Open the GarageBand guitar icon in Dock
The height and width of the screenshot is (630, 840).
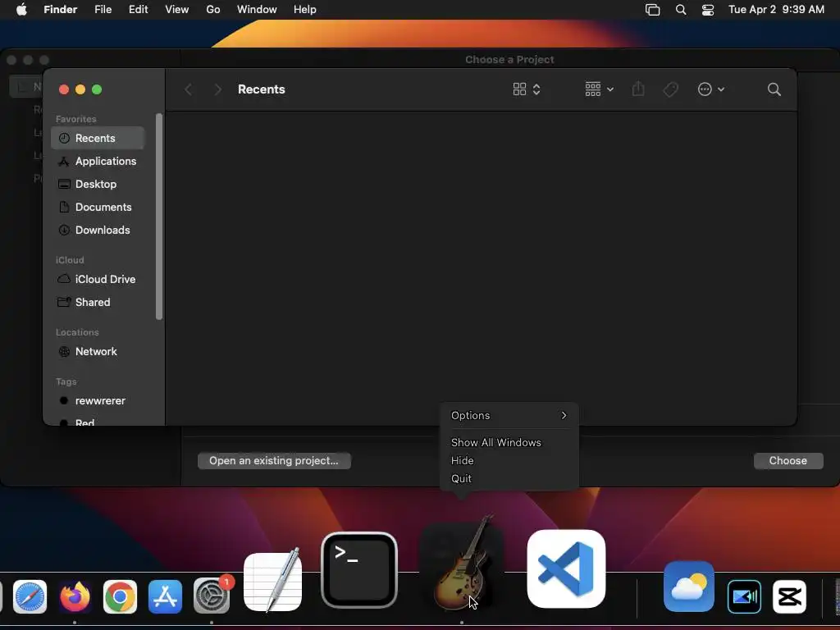tap(462, 564)
